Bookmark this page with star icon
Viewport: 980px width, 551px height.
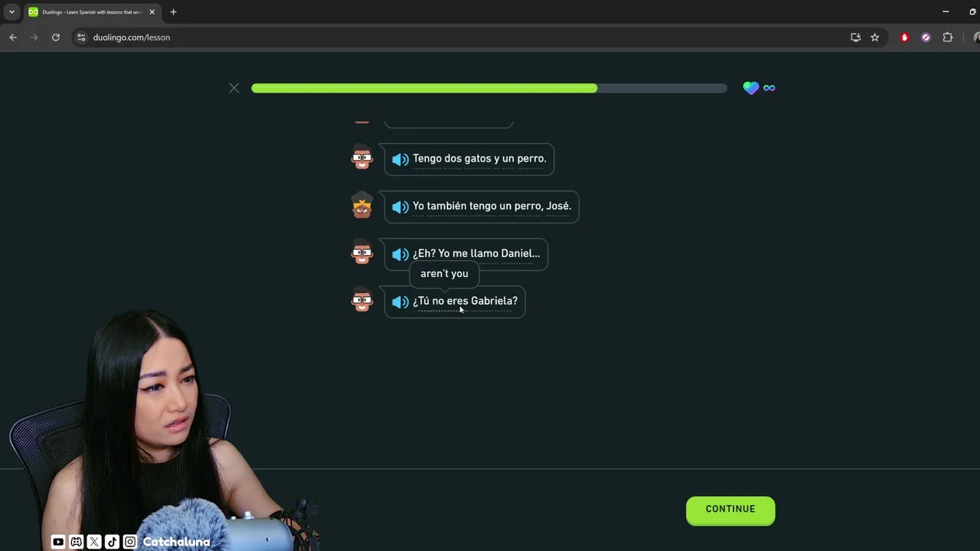point(874,37)
